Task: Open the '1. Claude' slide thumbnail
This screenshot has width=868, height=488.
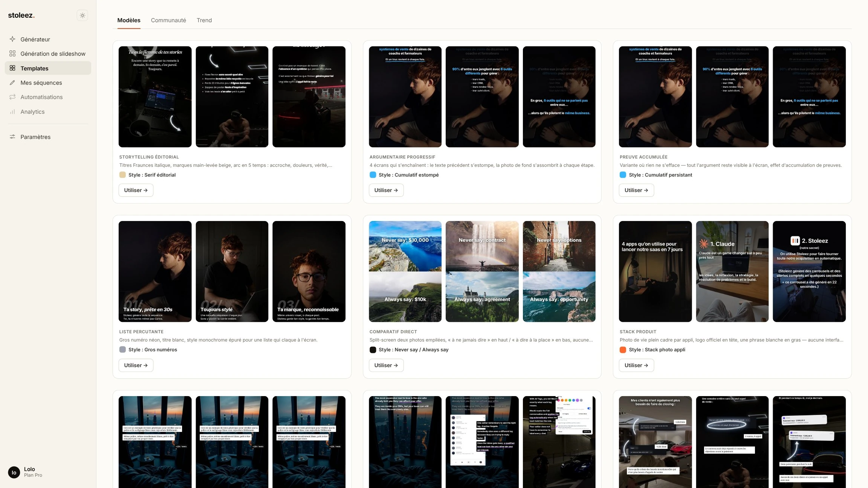Action: pos(732,271)
